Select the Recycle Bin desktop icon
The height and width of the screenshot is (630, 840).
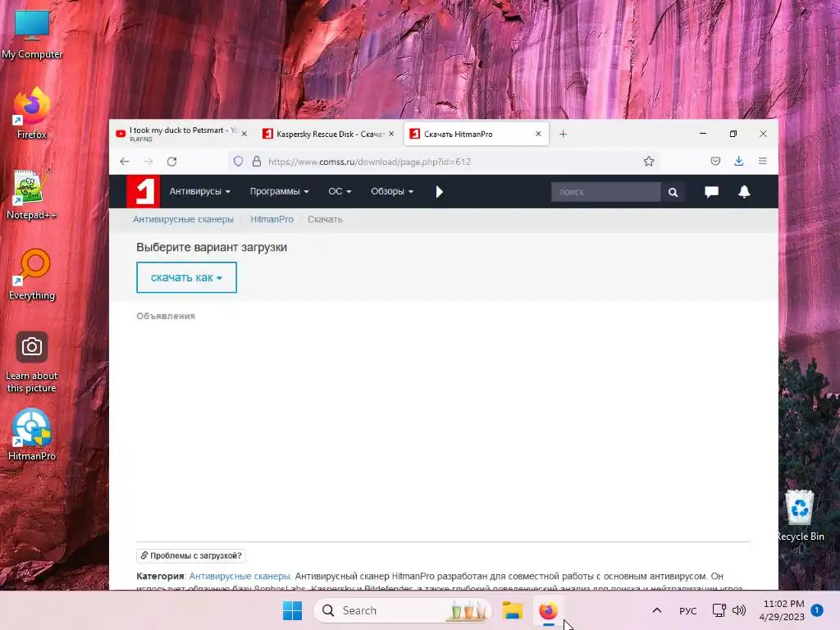pyautogui.click(x=800, y=515)
